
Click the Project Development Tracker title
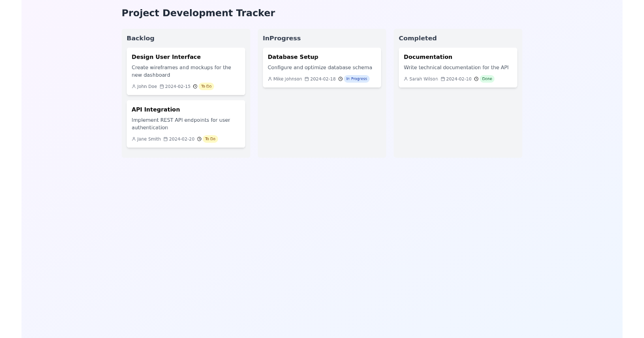[x=198, y=13]
